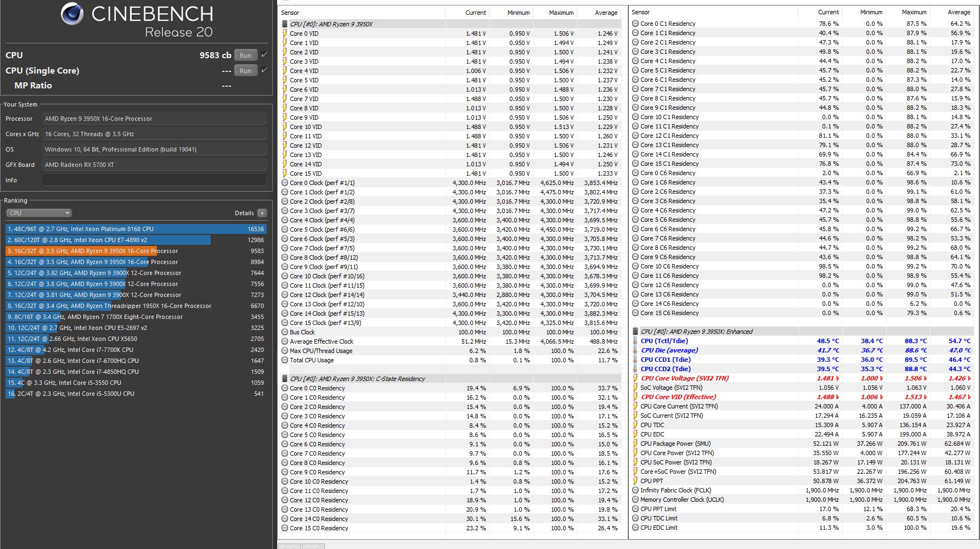This screenshot has height=549, width=980.
Task: Click the icon beside Infinity Fabric Clock (FCLK)
Action: pos(635,490)
